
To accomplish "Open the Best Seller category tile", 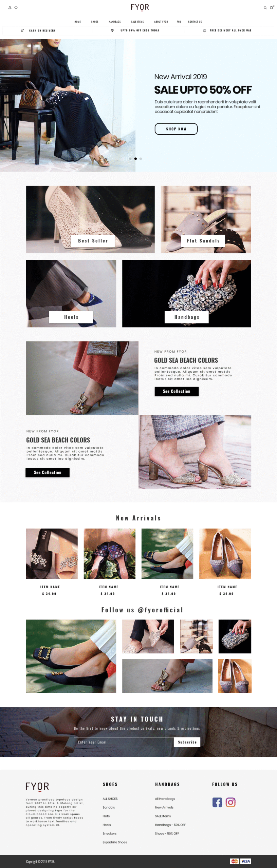I will coord(90,219).
